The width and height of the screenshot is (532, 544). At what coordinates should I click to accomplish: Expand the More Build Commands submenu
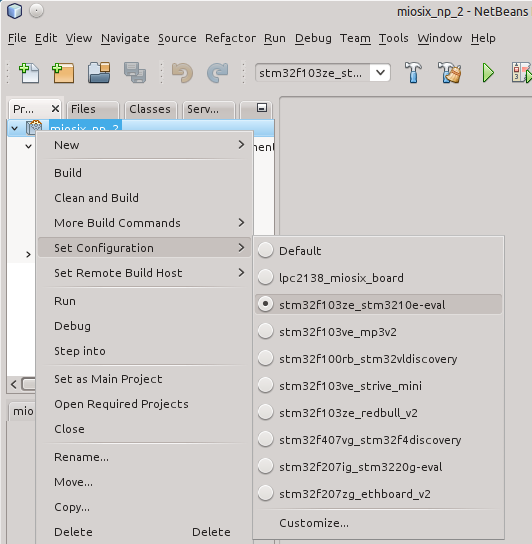point(144,223)
